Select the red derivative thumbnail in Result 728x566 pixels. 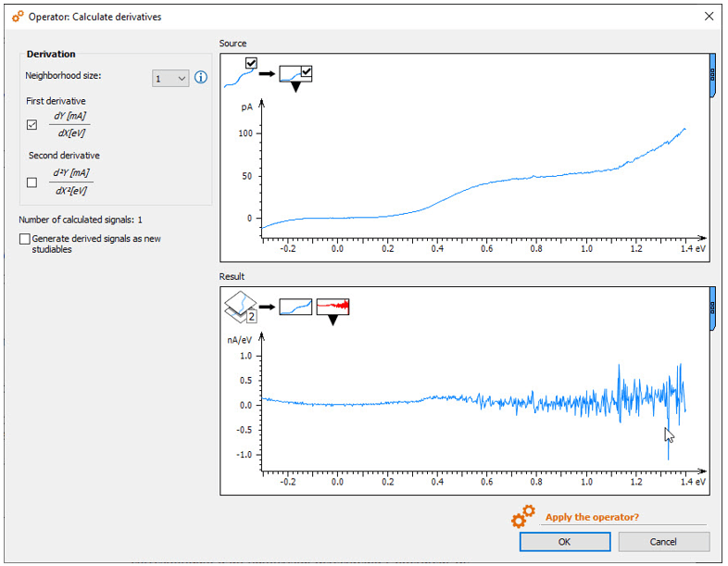click(x=333, y=307)
